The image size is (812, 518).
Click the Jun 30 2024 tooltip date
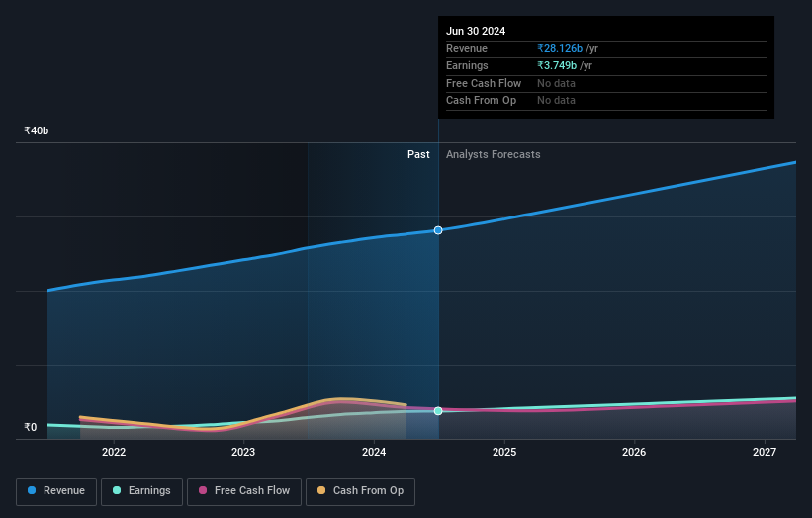click(x=476, y=31)
